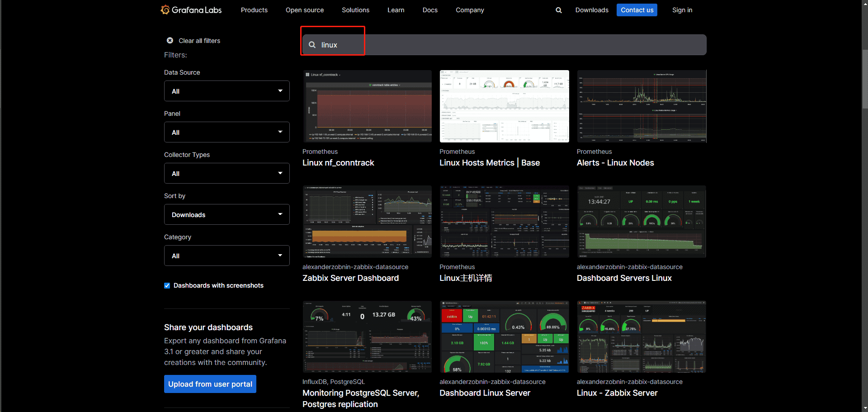Click the magnifier icon inside the search field
The image size is (868, 412).
(312, 44)
